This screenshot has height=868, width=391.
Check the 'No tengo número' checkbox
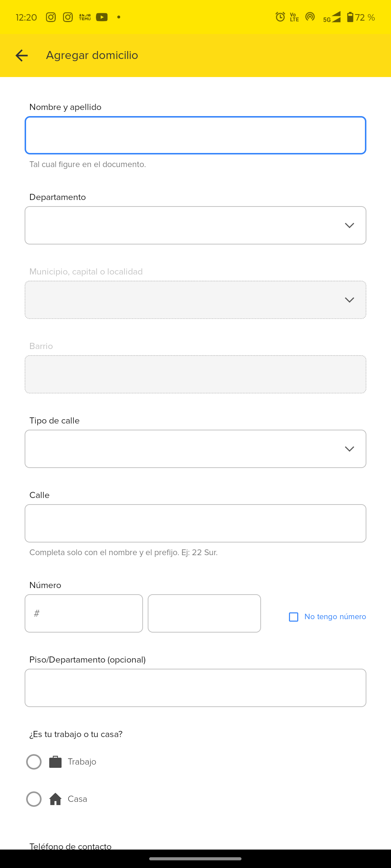(x=294, y=617)
